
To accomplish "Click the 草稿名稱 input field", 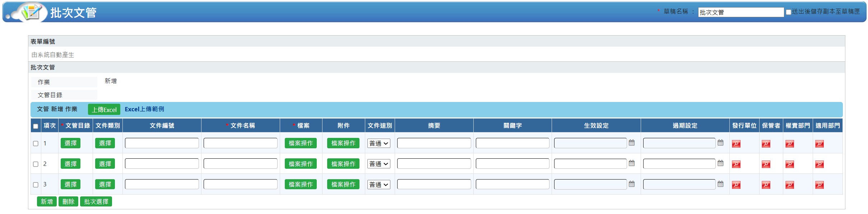I will pos(741,12).
